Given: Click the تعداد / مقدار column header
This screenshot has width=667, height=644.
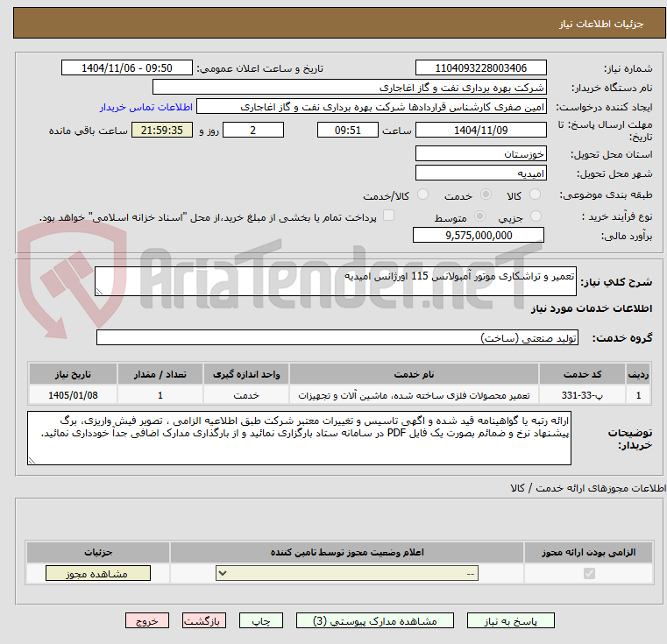Looking at the screenshot, I should click(x=160, y=374).
